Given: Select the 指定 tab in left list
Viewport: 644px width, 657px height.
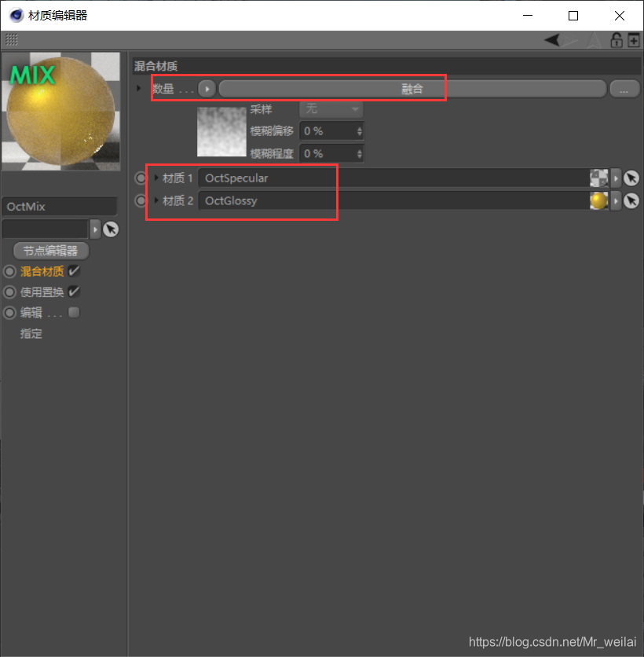Looking at the screenshot, I should coord(31,333).
